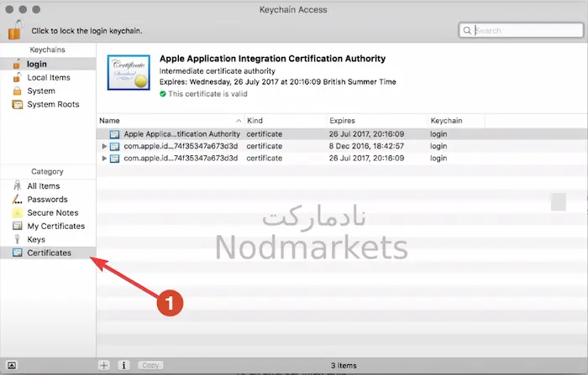
Task: Click the Apple Application Integration Certification Authority title
Action: tap(273, 59)
